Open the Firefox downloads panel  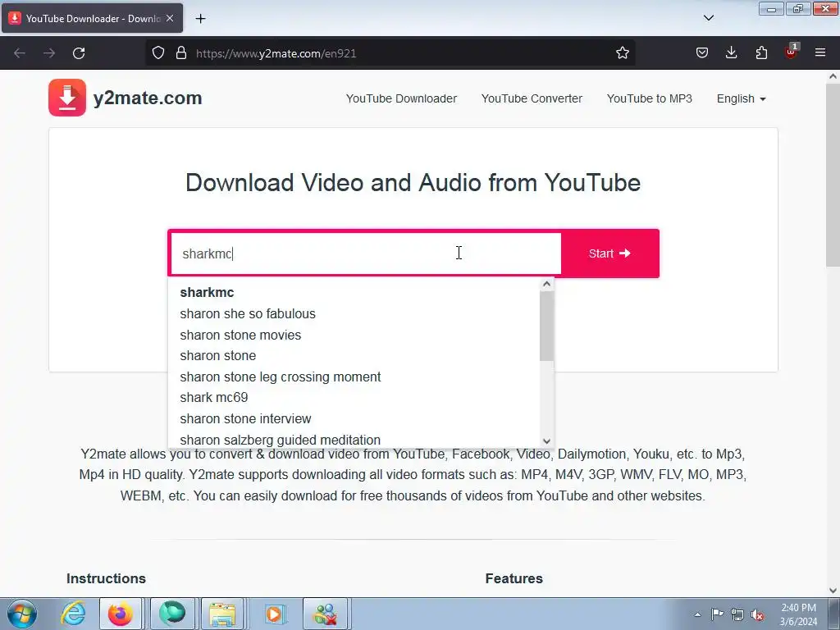(731, 52)
